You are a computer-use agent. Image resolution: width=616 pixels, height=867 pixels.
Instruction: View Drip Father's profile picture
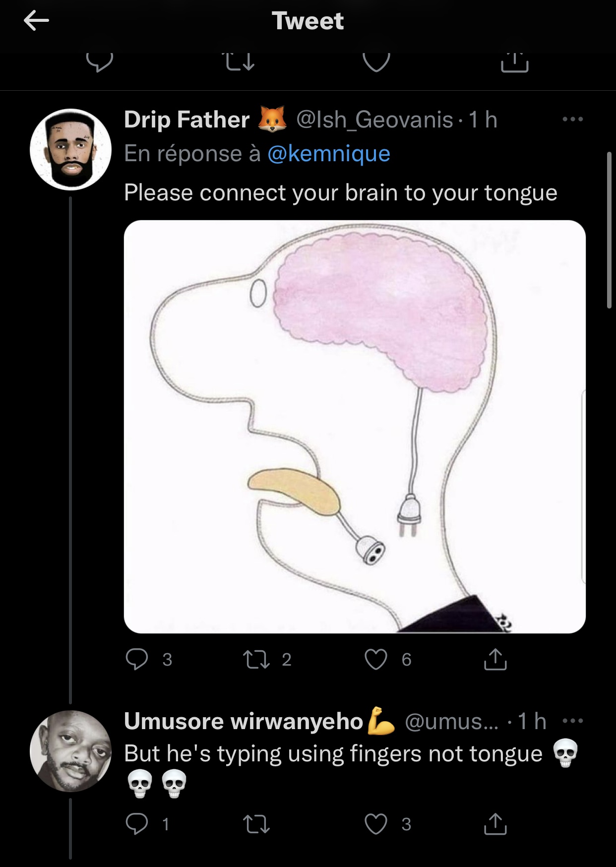(x=70, y=149)
